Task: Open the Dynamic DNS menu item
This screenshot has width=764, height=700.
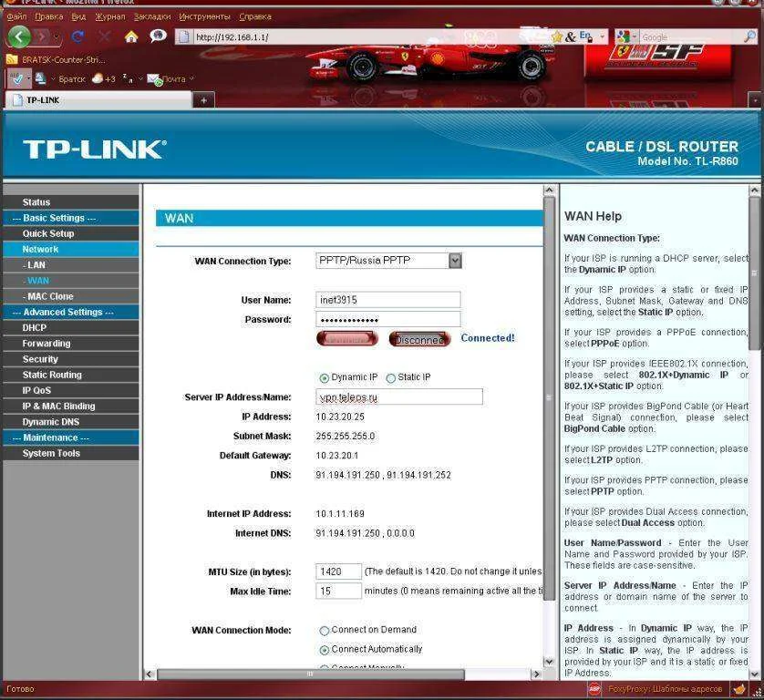Action: tap(70, 421)
